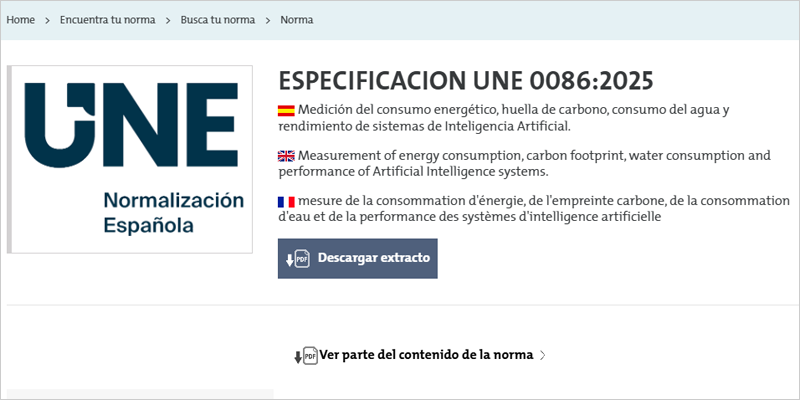Click the breadcrumb arrow after Encuentra tu norma
Image resolution: width=800 pixels, height=400 pixels.
pos(168,20)
